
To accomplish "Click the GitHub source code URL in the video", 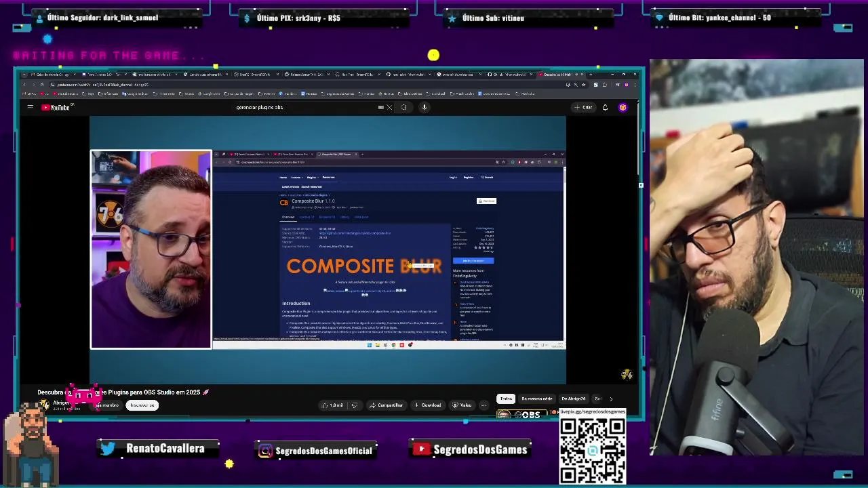I will [355, 233].
